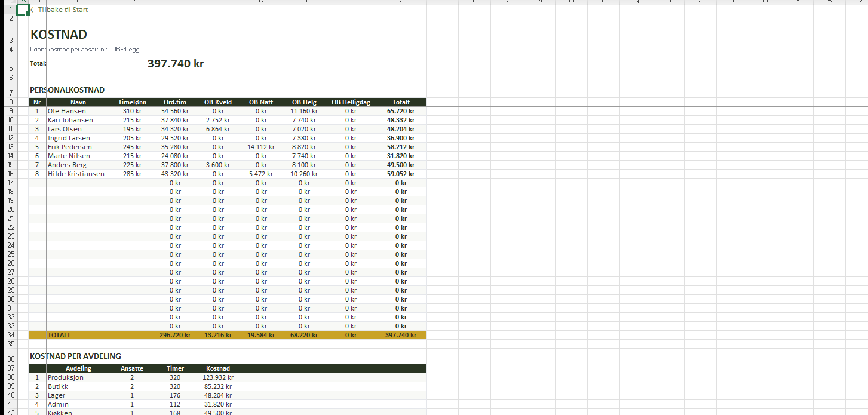Select Ole Hansen's name cell
Image resolution: width=868 pixels, height=415 pixels.
[67, 111]
